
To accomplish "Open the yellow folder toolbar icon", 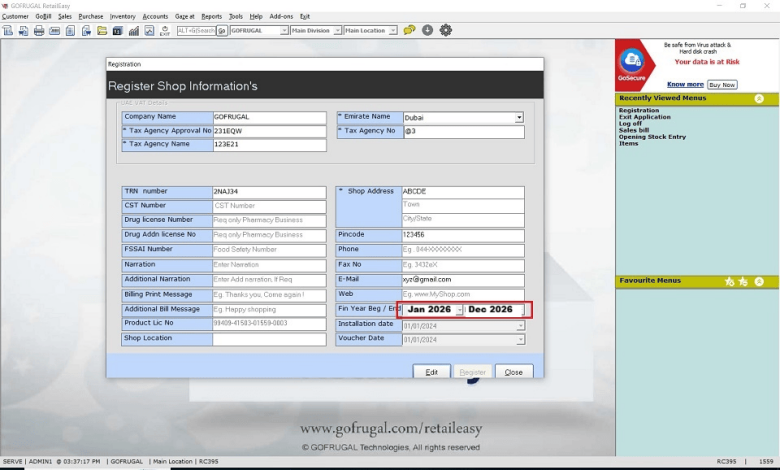I will pyautogui.click(x=102, y=31).
